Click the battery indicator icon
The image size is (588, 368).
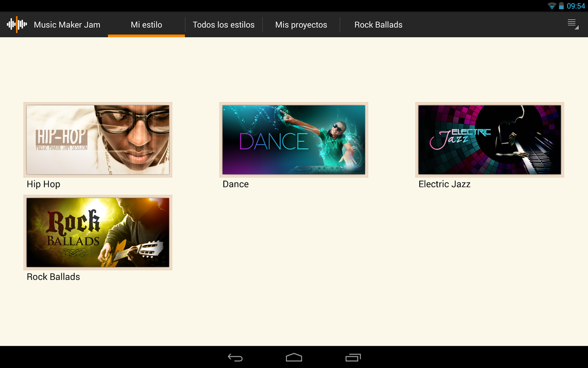tap(560, 6)
